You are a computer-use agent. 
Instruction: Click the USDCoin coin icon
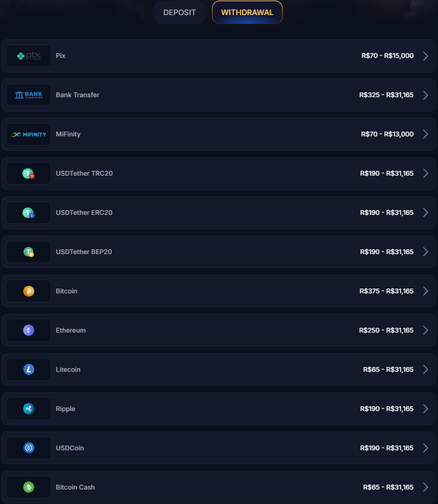(x=29, y=448)
